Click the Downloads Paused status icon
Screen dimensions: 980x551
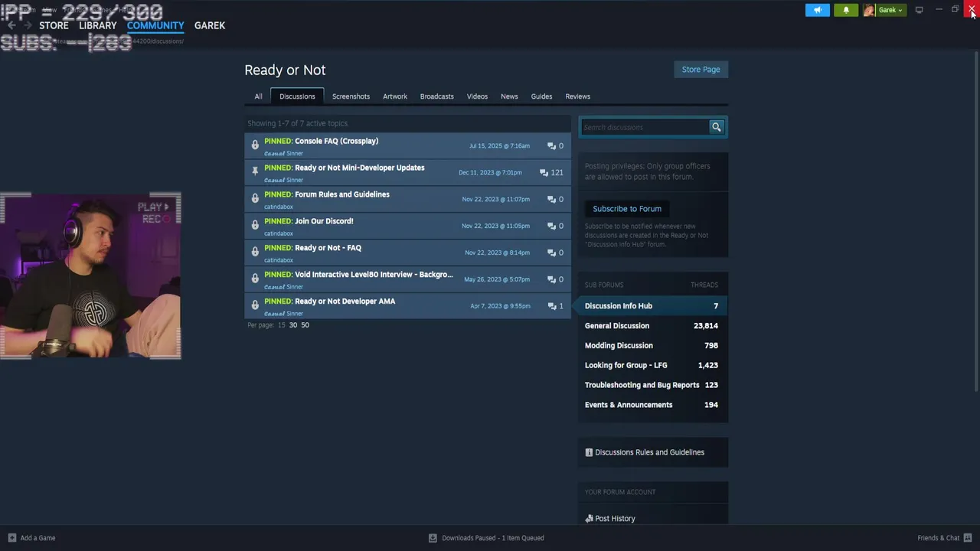[x=433, y=538]
